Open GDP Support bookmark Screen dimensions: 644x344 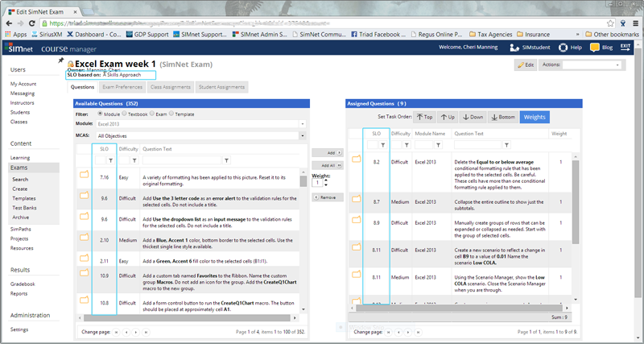(x=147, y=35)
